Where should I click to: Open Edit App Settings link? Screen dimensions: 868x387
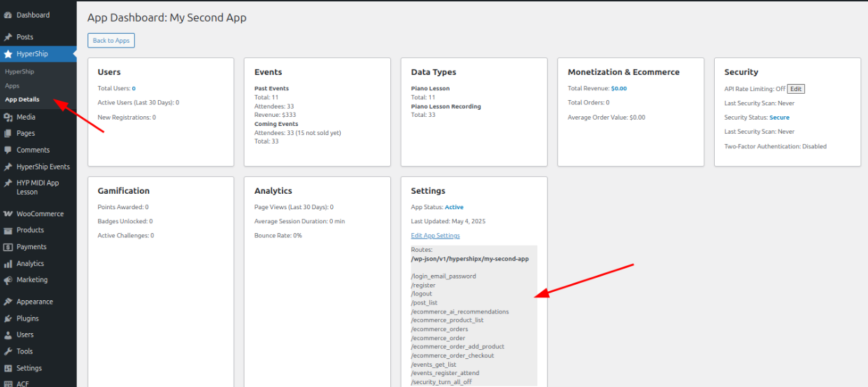click(435, 236)
